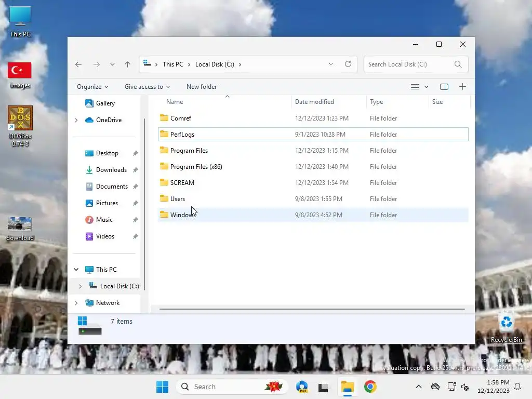Select the Comref folder icon
This screenshot has height=399, width=532.
click(x=164, y=118)
